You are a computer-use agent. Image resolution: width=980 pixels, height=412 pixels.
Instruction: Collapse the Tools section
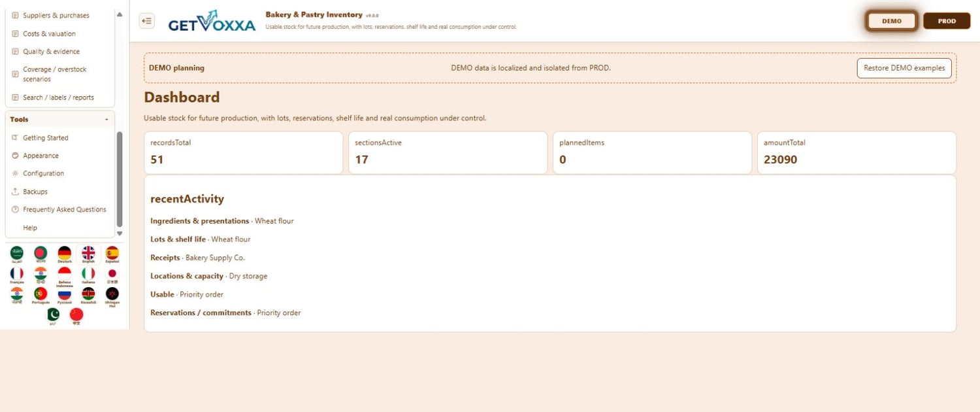[x=106, y=120]
